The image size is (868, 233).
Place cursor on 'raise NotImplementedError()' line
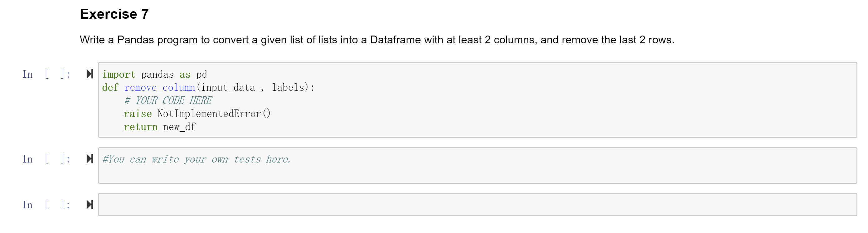click(x=197, y=114)
